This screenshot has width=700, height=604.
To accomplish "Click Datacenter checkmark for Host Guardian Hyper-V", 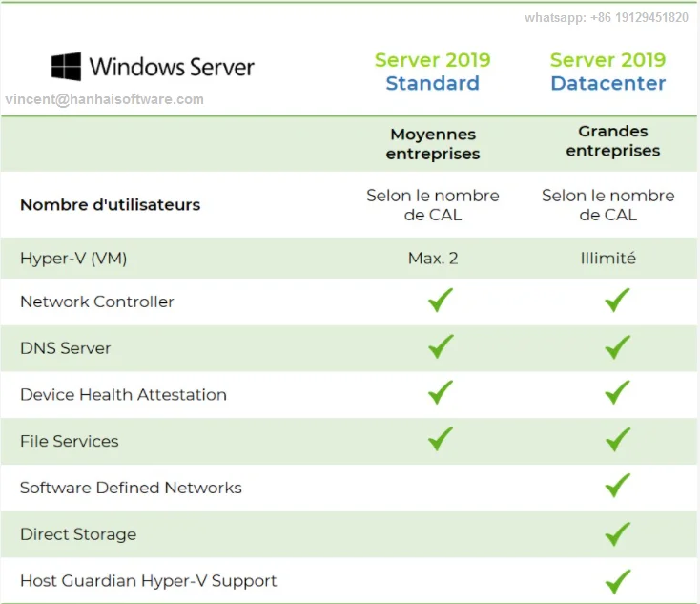I will [x=617, y=580].
